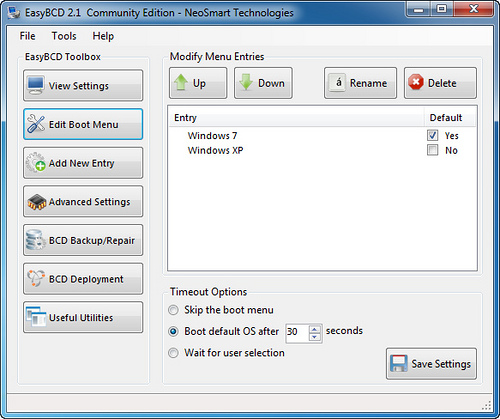Click the Save Settings button
The image size is (500, 419).
(431, 364)
